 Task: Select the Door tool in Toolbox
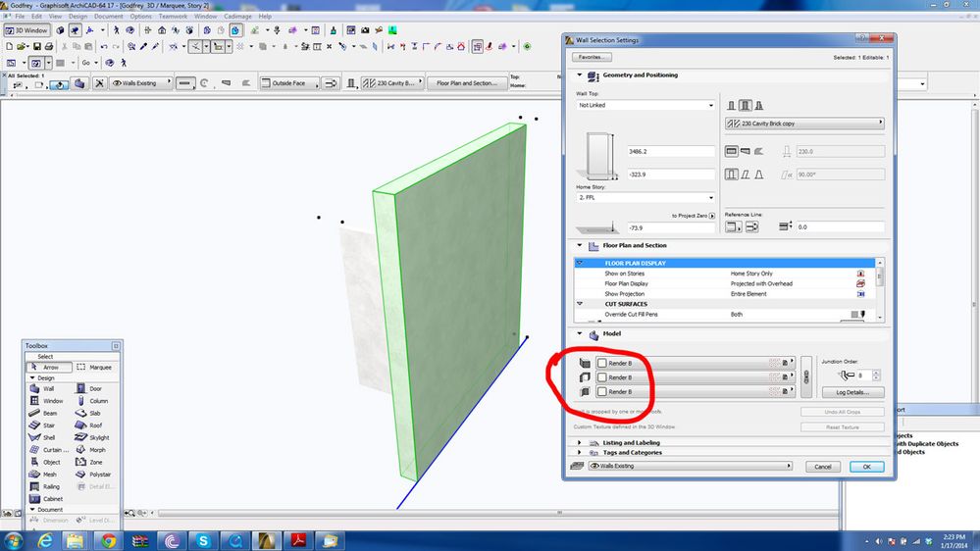[95, 388]
